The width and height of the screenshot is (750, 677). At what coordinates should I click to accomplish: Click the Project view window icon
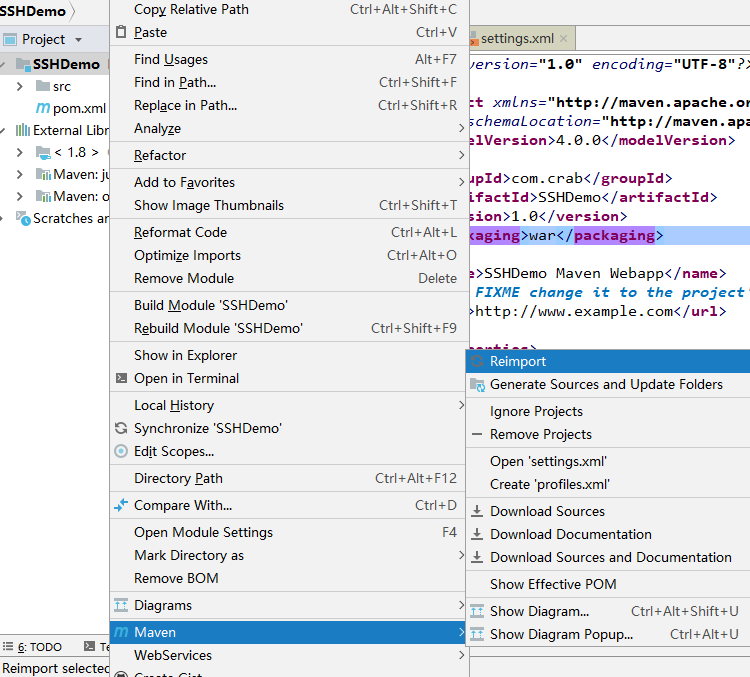point(10,39)
